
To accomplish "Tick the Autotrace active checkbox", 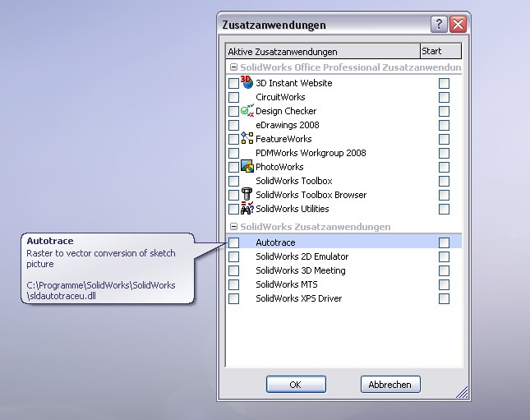I will pos(233,242).
